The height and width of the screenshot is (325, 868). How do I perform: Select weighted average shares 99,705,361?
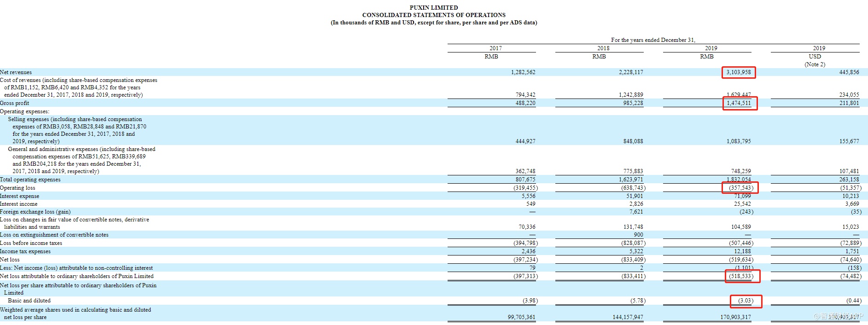point(521,317)
